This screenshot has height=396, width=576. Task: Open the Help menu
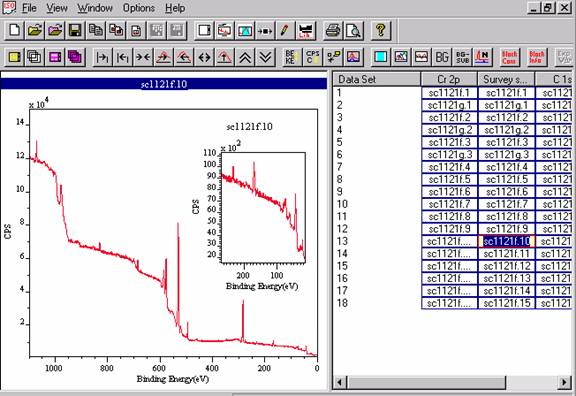click(x=175, y=8)
